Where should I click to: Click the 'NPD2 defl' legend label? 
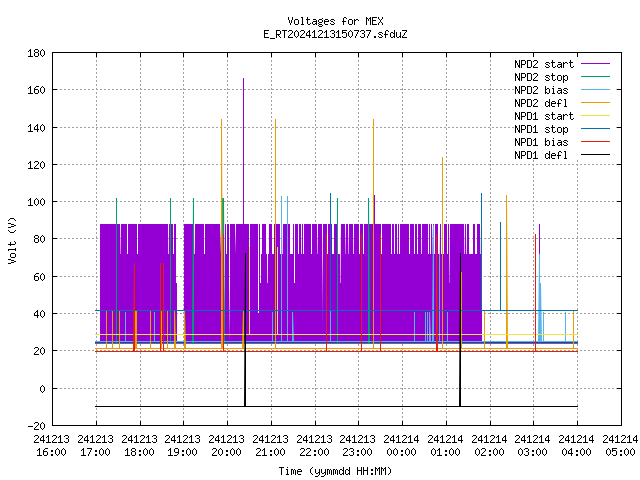(x=541, y=103)
